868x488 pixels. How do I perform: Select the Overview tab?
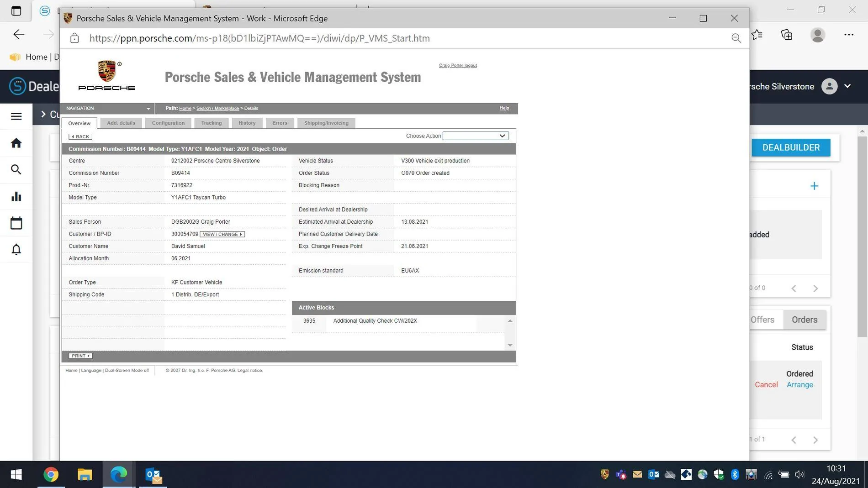point(79,123)
